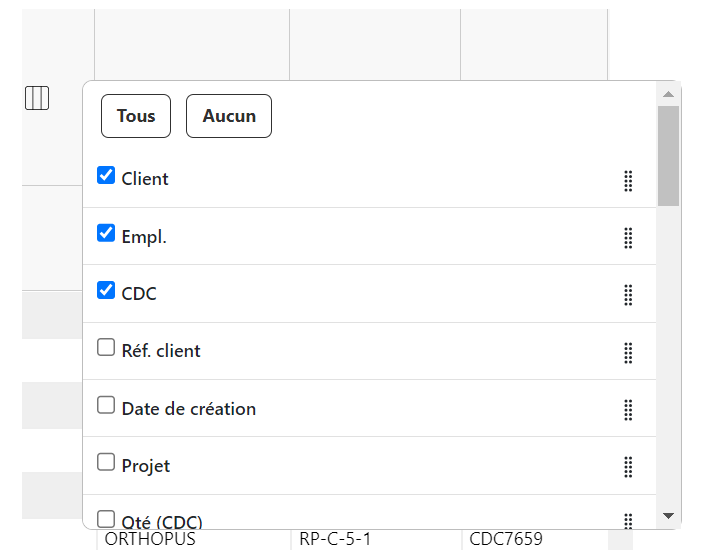Enable the Réf. client column
The width and height of the screenshot is (715, 550).
[x=106, y=348]
